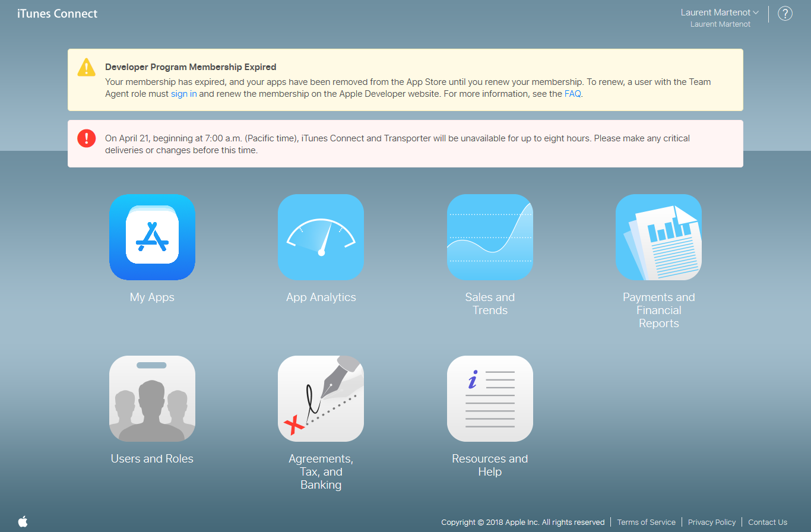
Task: Click the help question mark icon
Action: click(785, 14)
